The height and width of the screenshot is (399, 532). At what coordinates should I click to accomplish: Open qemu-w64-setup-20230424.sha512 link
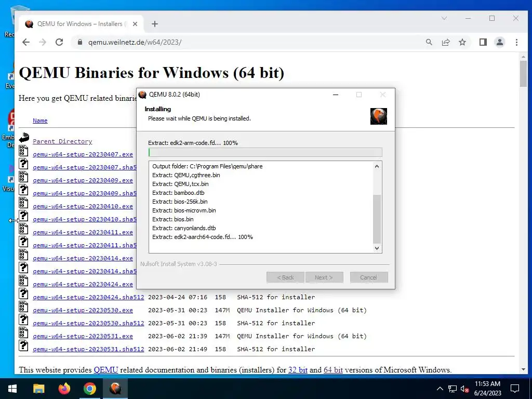pos(88,297)
